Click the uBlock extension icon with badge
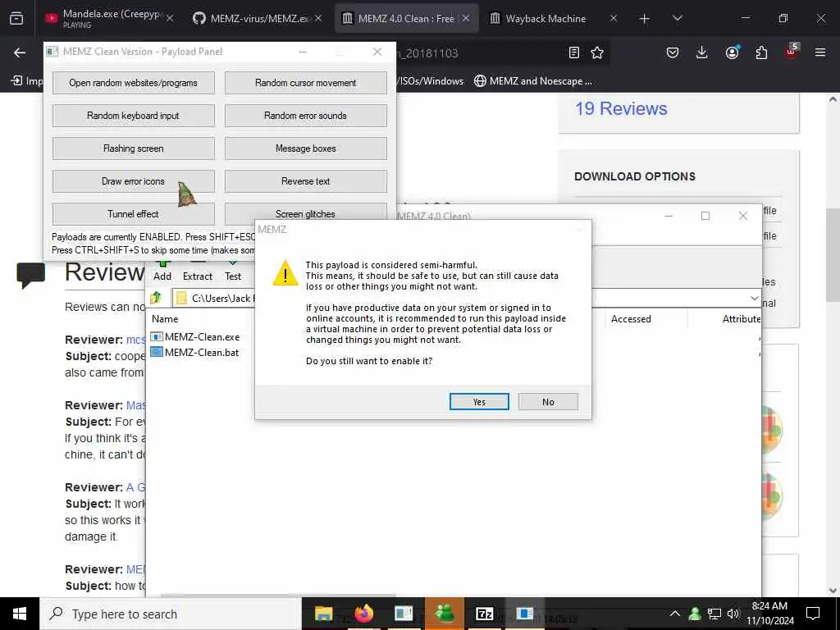840x630 pixels. coord(792,52)
